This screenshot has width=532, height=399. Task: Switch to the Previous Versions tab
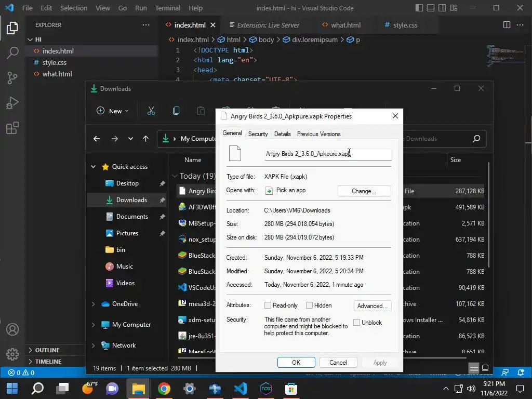(318, 134)
